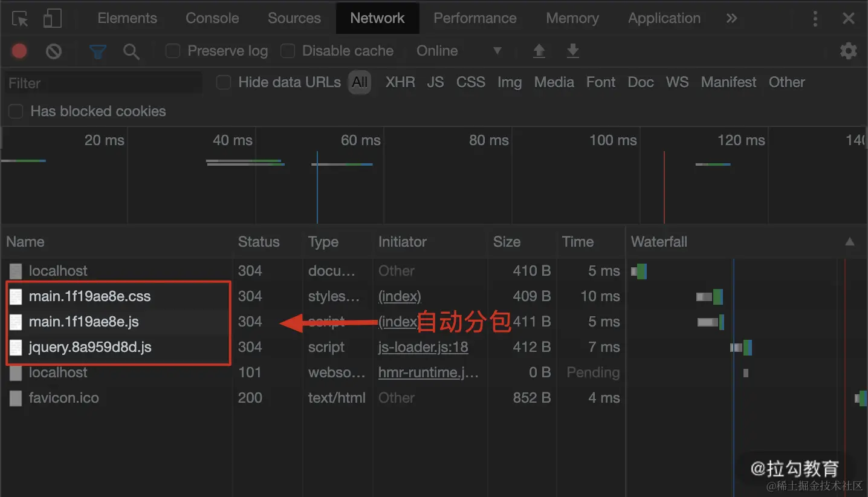Image resolution: width=868 pixels, height=497 pixels.
Task: Show more tabs with the double chevron
Action: pos(731,18)
